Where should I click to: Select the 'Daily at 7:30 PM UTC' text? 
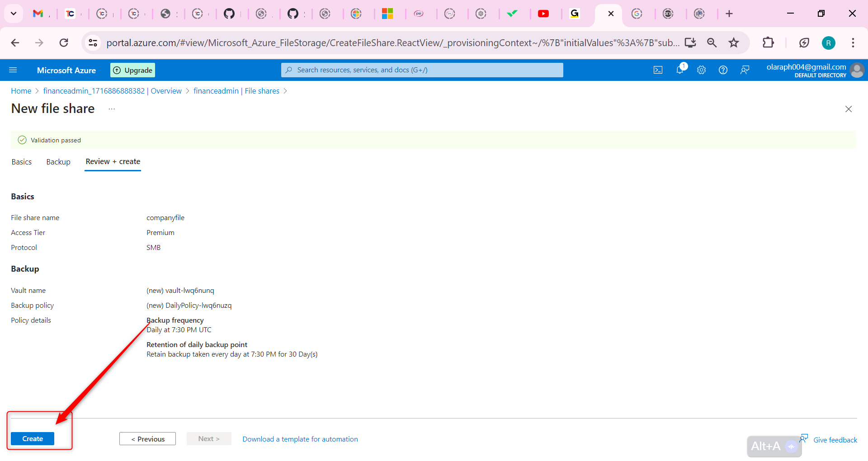179,330
